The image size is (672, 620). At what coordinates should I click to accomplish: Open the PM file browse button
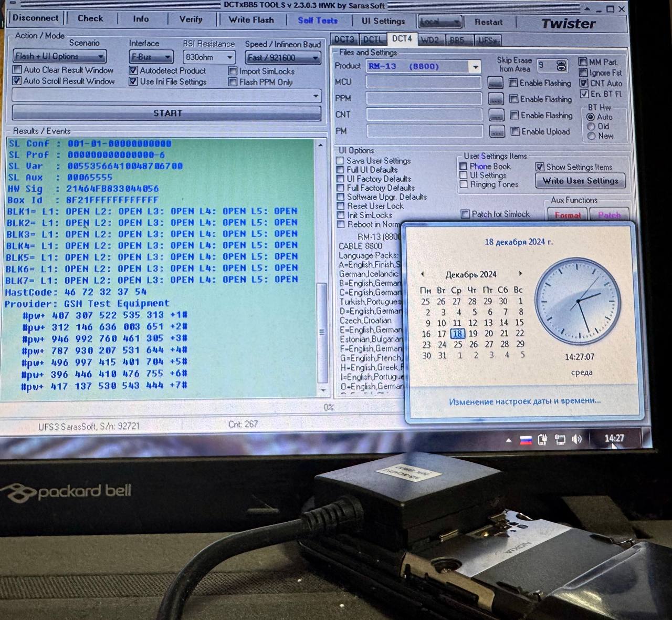[497, 131]
